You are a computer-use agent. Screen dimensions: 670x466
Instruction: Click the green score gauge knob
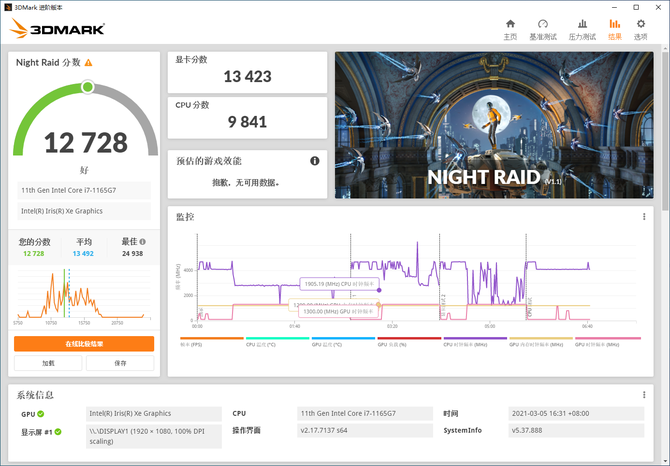(88, 87)
